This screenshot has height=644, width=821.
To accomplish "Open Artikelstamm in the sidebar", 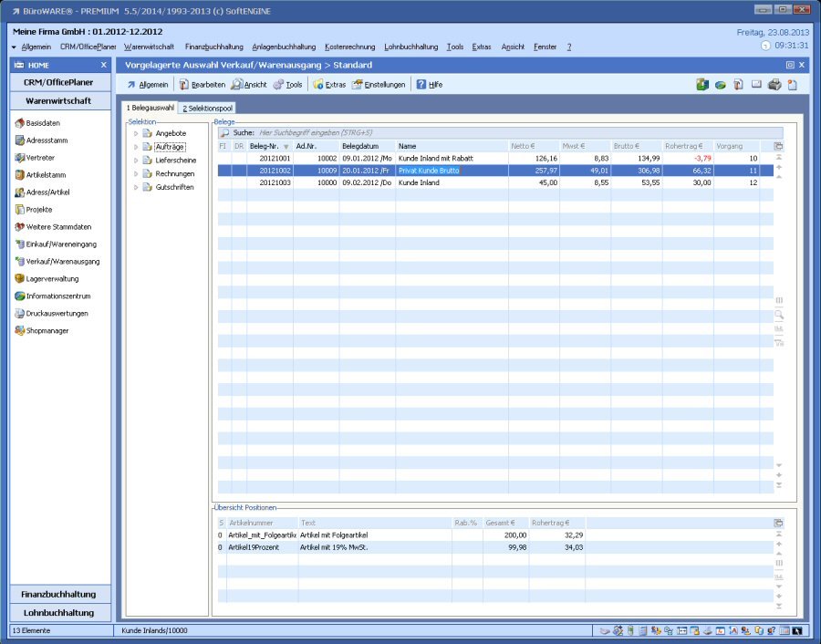I will pyautogui.click(x=46, y=175).
